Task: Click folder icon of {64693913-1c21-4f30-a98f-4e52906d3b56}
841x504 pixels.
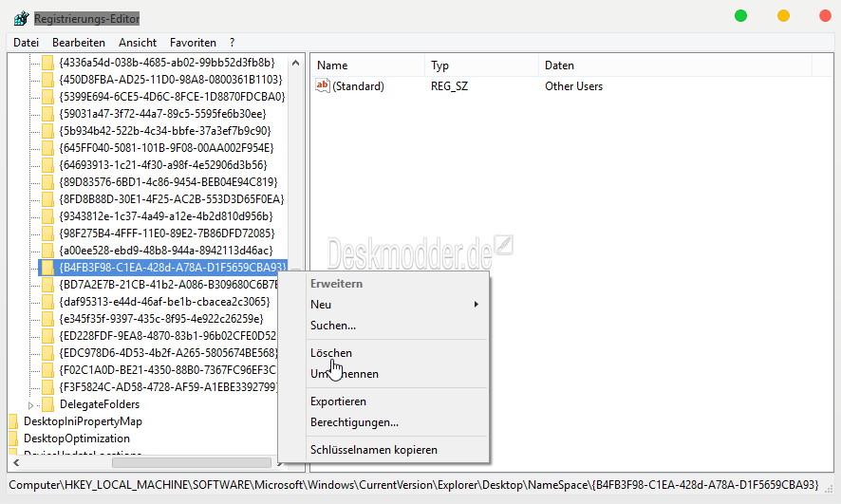Action: click(x=47, y=165)
